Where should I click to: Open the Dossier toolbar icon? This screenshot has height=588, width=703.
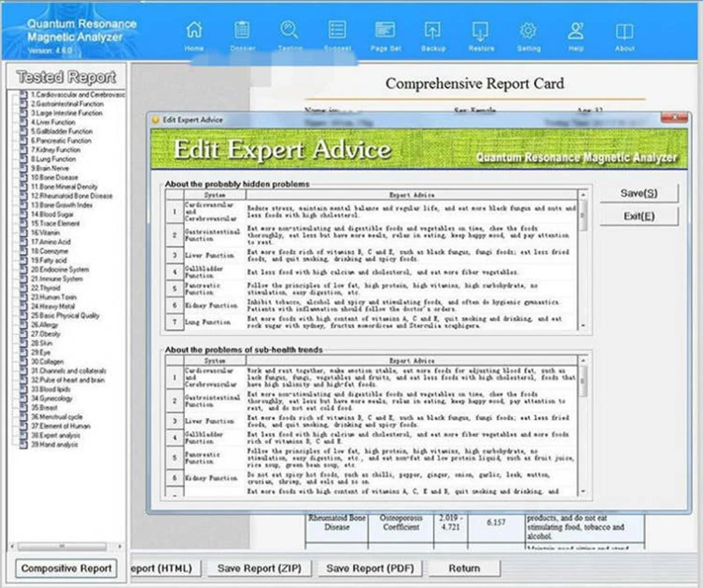tap(243, 30)
